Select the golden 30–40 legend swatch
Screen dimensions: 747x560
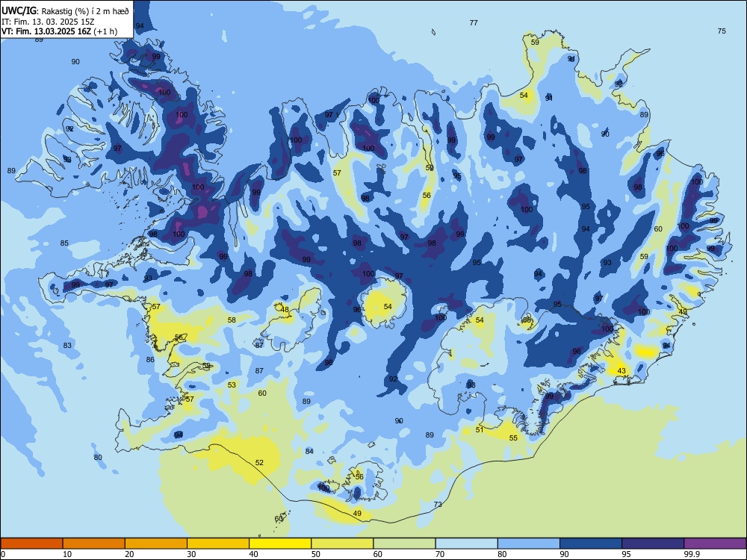tap(218, 544)
